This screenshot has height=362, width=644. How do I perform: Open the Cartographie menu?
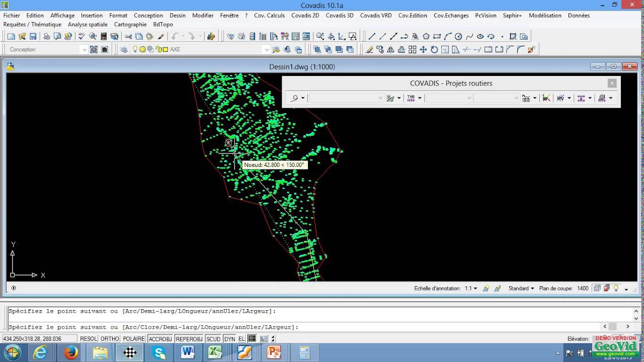coord(130,24)
